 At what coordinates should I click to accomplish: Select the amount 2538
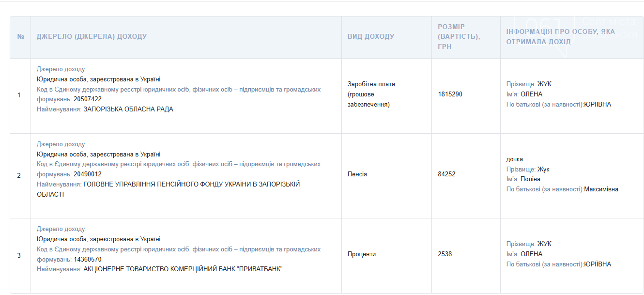[x=445, y=254]
